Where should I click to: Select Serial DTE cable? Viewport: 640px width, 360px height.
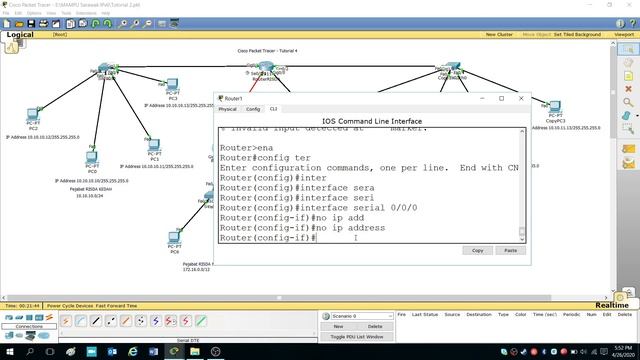186,321
